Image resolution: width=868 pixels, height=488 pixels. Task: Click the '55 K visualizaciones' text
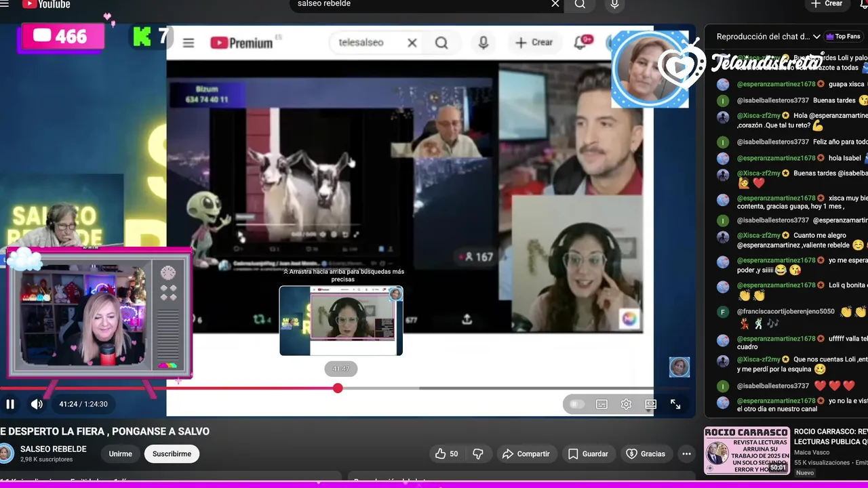(x=822, y=462)
